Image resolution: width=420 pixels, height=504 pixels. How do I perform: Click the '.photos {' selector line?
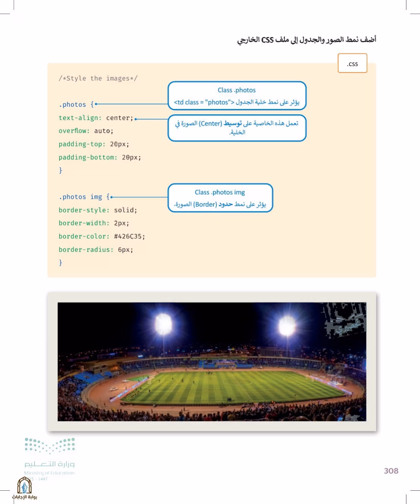(x=76, y=104)
